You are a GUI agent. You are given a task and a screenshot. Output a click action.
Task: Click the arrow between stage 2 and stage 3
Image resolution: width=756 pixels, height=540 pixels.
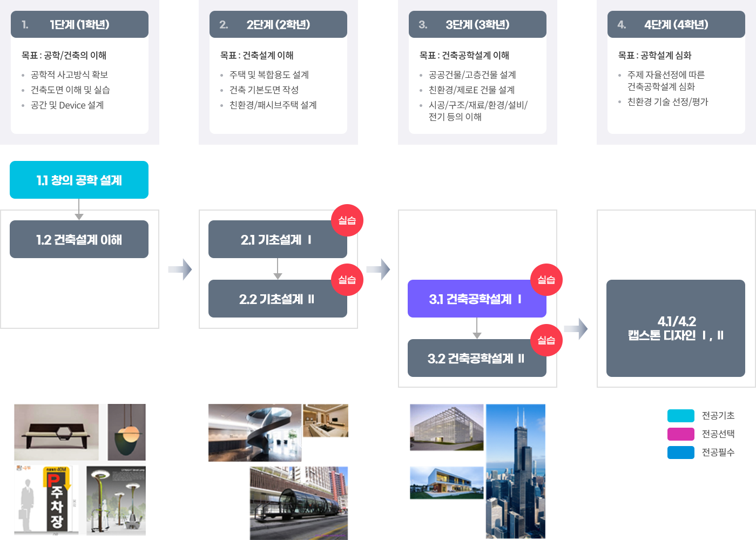point(379,269)
